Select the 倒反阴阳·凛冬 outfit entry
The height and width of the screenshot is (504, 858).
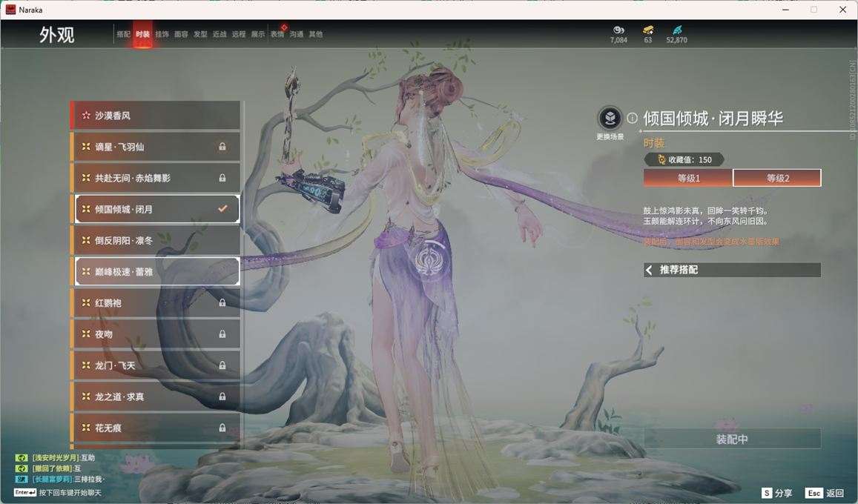pos(154,240)
